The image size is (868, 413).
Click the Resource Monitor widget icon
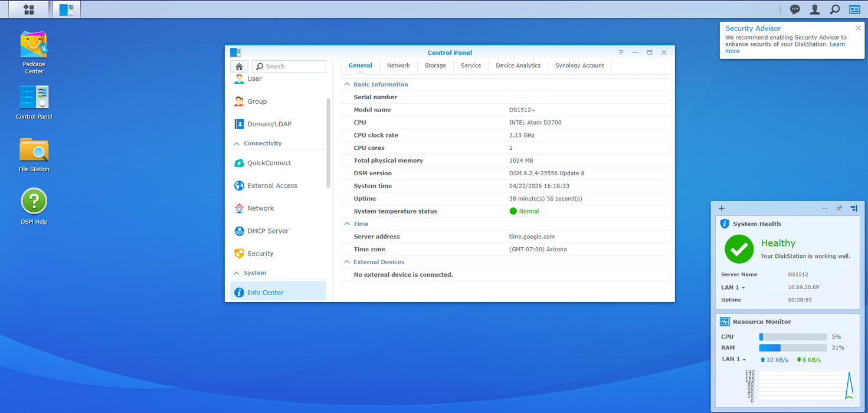pos(725,322)
